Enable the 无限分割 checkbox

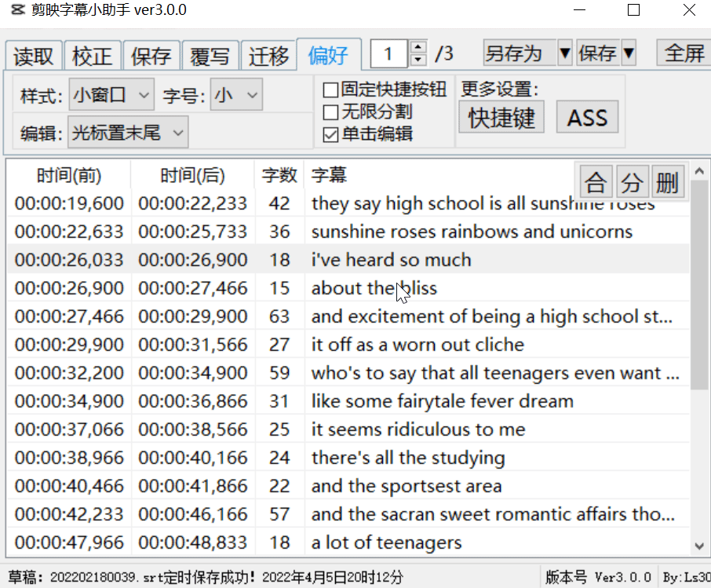(330, 111)
